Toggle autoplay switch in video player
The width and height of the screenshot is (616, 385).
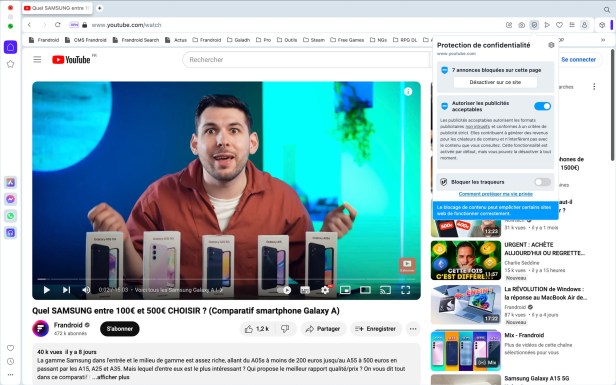click(x=284, y=290)
